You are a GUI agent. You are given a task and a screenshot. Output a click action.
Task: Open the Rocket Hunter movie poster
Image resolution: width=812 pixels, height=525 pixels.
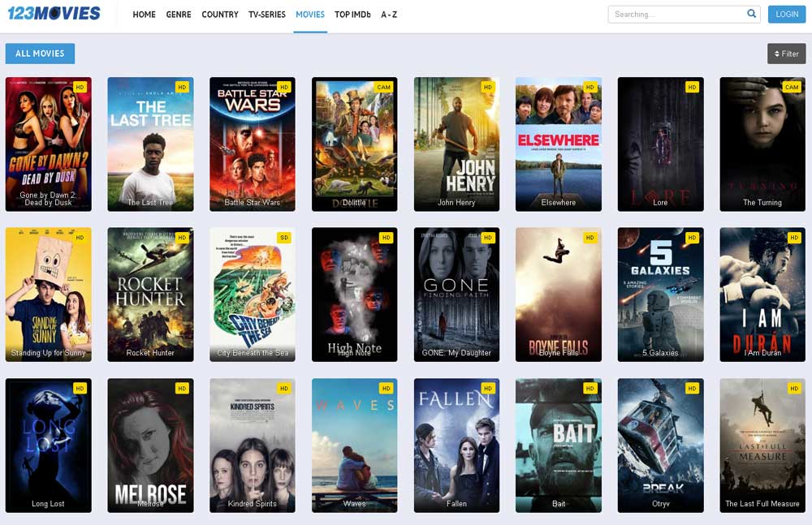(150, 294)
